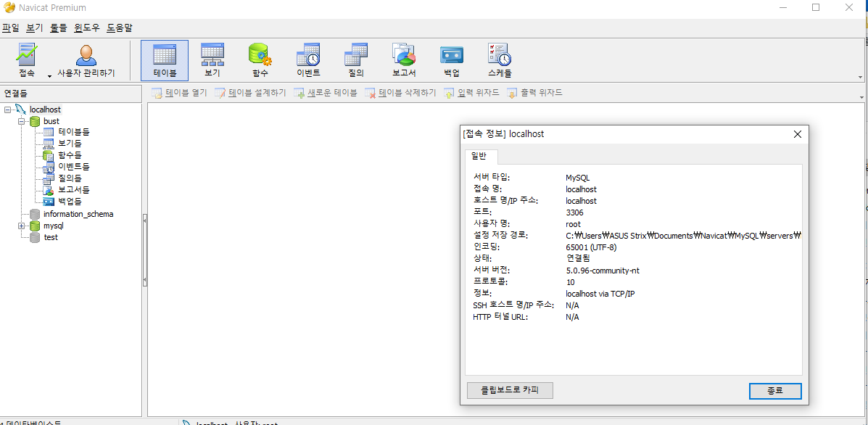Screen dimensions: 868x425
Task: Open the 파일 menu
Action: 11,28
